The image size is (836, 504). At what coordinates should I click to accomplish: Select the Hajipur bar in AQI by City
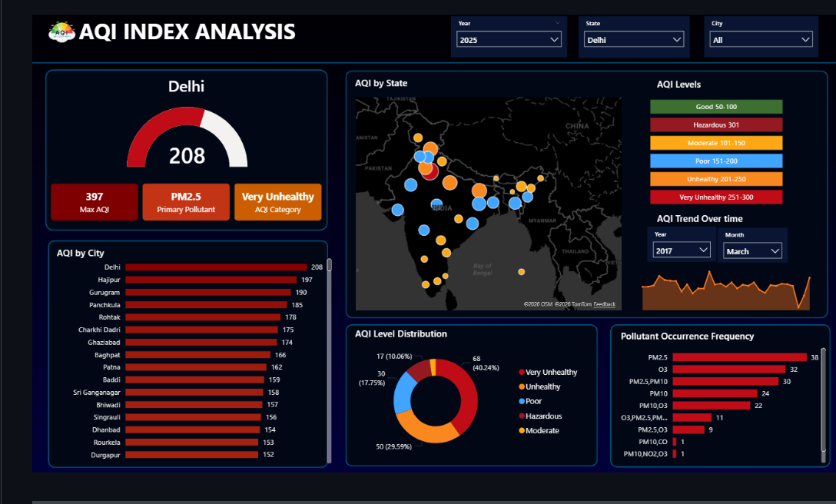pos(211,280)
